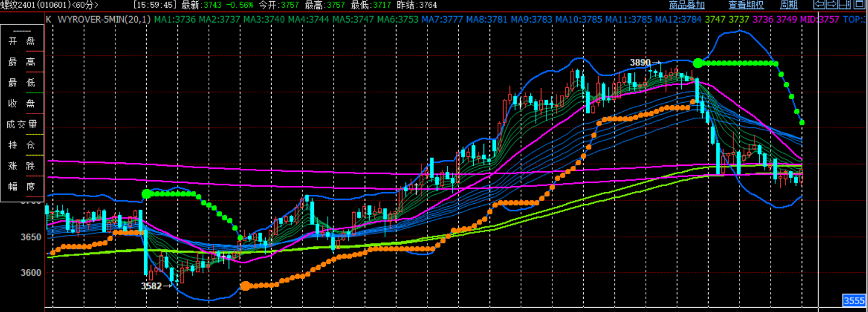Screen dimensions: 868x312
Task: Select 成交量 row in info panel
Action: (x=22, y=124)
